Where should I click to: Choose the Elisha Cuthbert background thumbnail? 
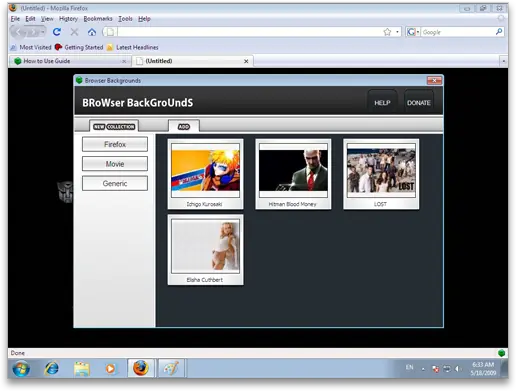pyautogui.click(x=205, y=250)
